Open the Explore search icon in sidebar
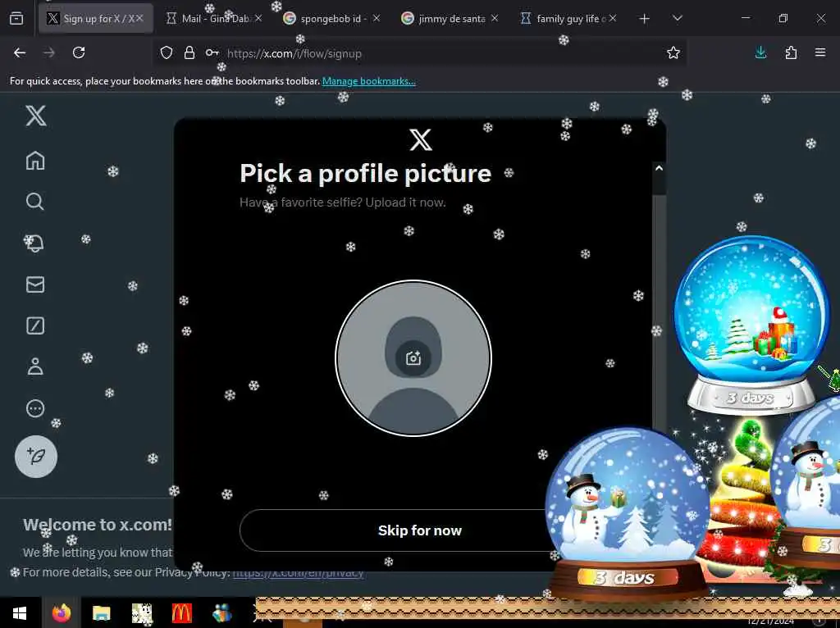Image resolution: width=840 pixels, height=628 pixels. 34,202
